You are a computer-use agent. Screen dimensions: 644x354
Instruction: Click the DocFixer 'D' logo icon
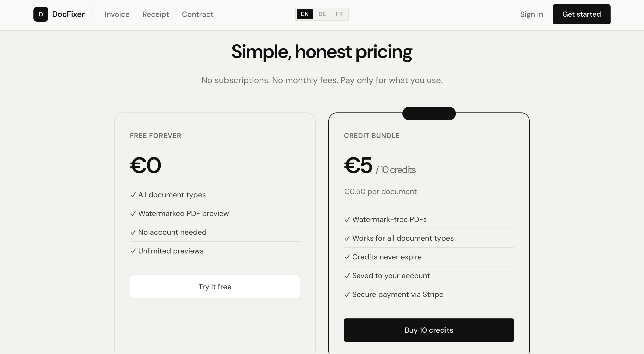pyautogui.click(x=41, y=14)
